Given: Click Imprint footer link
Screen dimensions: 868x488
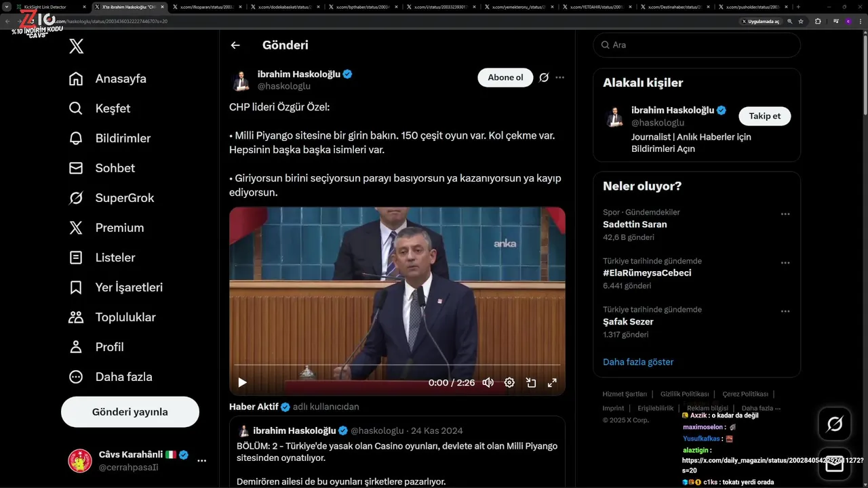Looking at the screenshot, I should (613, 408).
